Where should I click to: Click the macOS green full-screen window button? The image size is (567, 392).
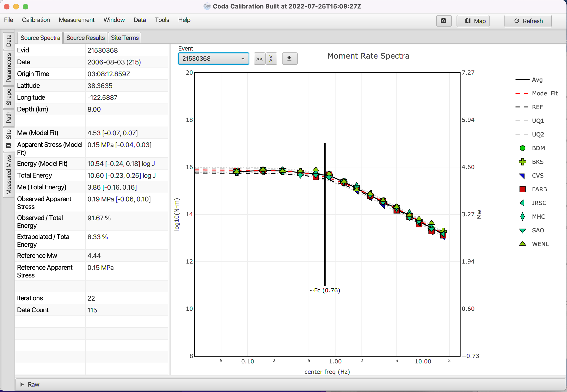25,7
